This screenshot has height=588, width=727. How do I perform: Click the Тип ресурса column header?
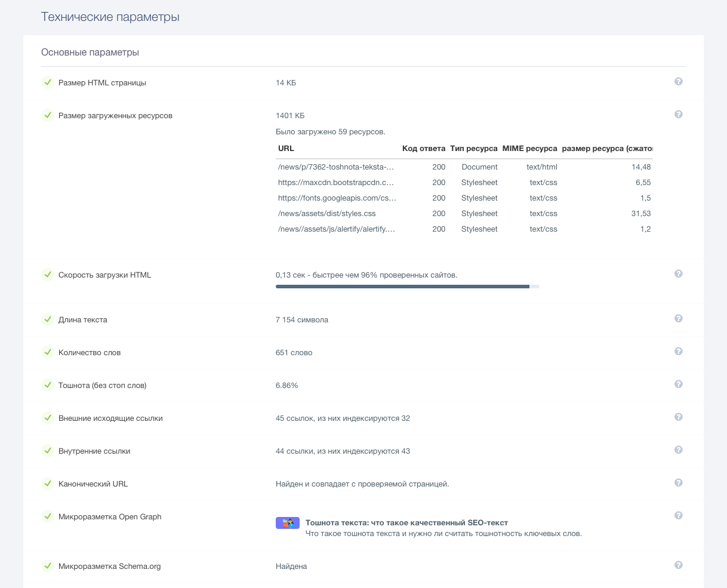(473, 148)
